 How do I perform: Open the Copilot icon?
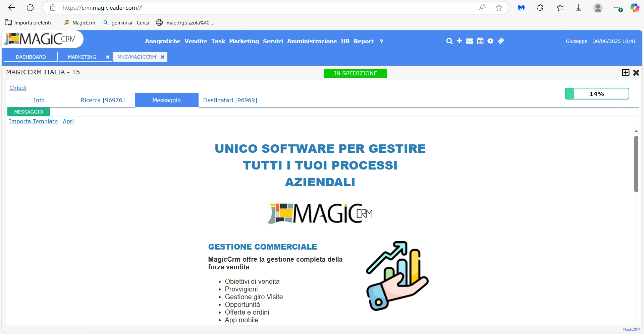coord(635,8)
